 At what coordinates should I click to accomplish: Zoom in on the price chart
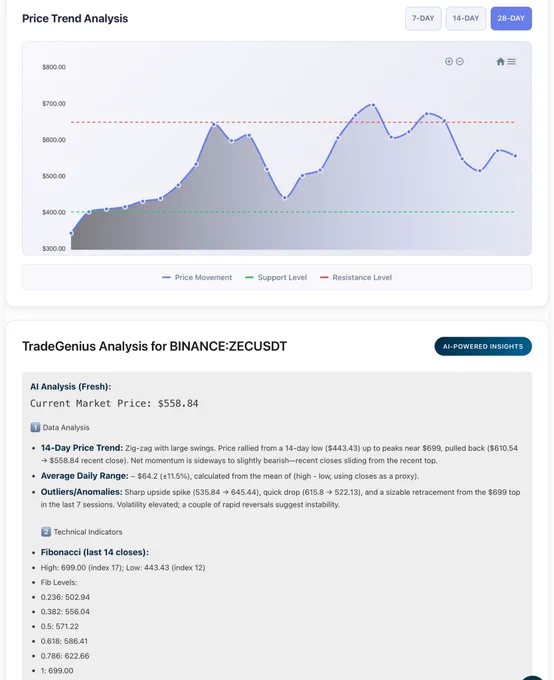pyautogui.click(x=449, y=62)
